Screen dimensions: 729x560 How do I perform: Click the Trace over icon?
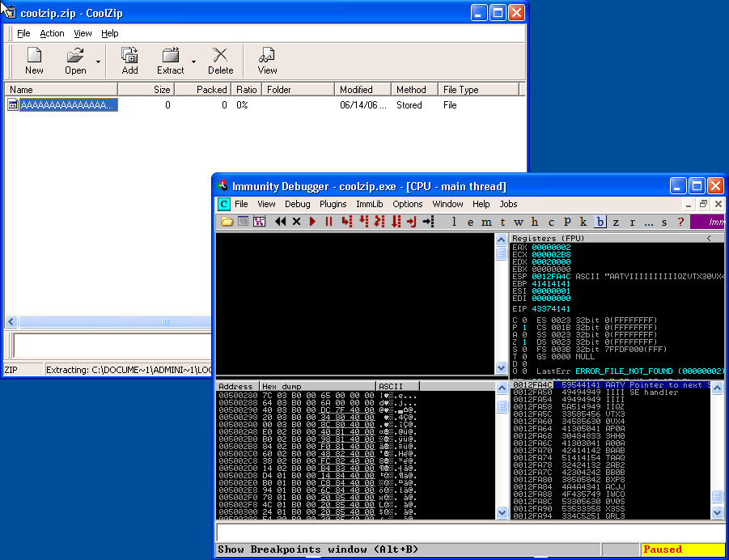[396, 222]
